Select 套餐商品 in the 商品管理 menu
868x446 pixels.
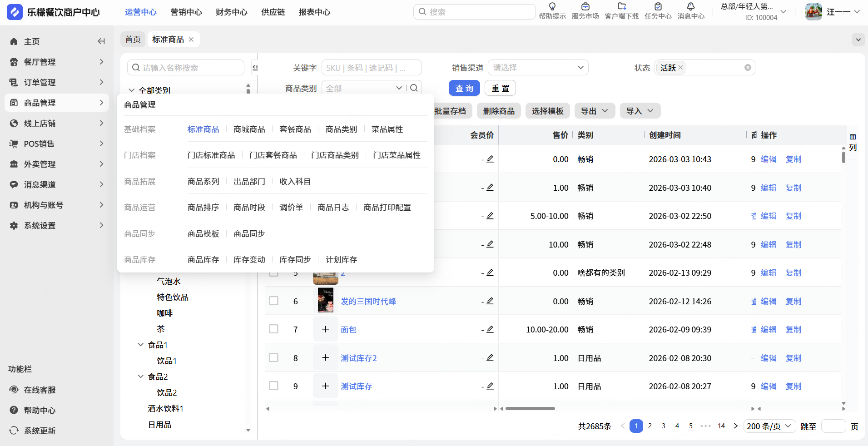[295, 129]
